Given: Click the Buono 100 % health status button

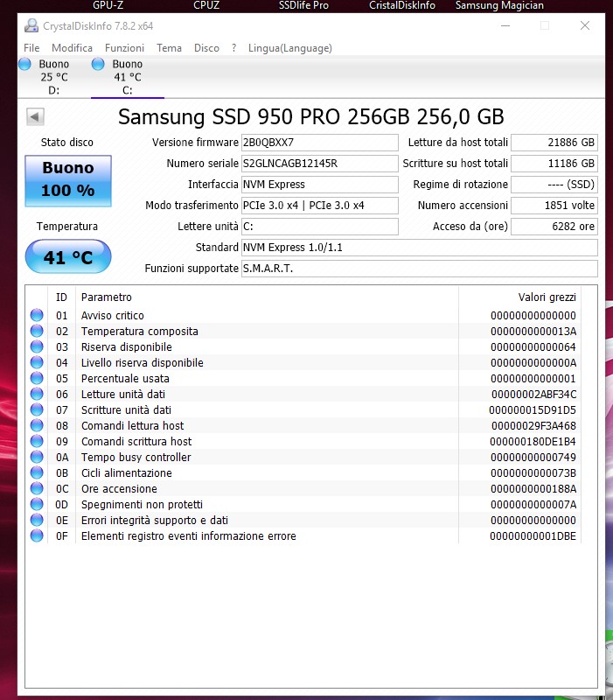Looking at the screenshot, I should click(x=68, y=180).
